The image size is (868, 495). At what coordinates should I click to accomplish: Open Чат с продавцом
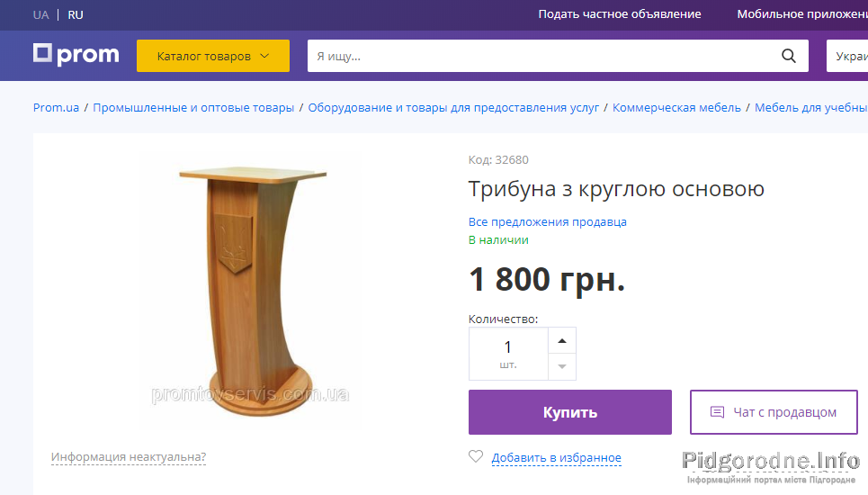coord(774,412)
